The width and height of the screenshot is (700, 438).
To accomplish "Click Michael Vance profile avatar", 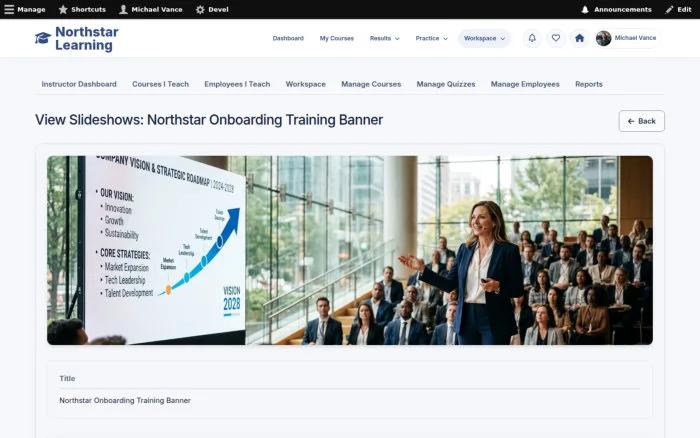I will (x=603, y=38).
